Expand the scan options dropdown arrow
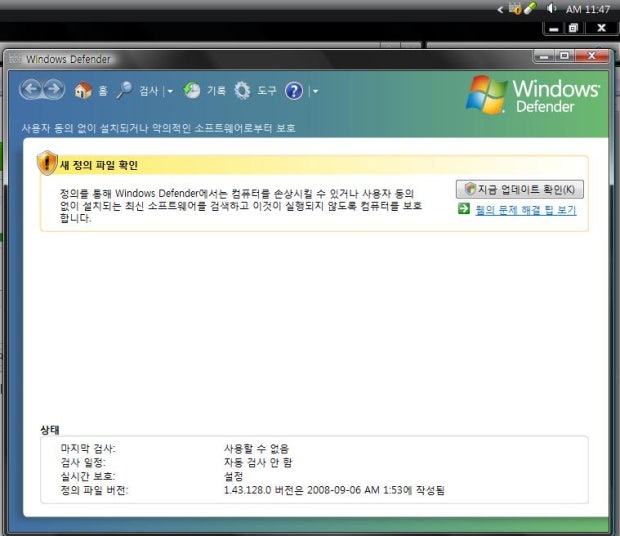Screen dimensions: 620x536 click(170, 91)
